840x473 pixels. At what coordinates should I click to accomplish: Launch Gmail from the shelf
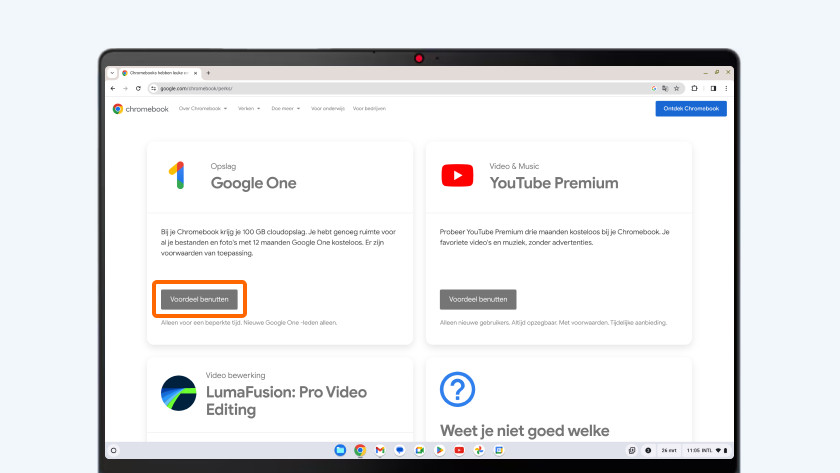pyautogui.click(x=380, y=450)
